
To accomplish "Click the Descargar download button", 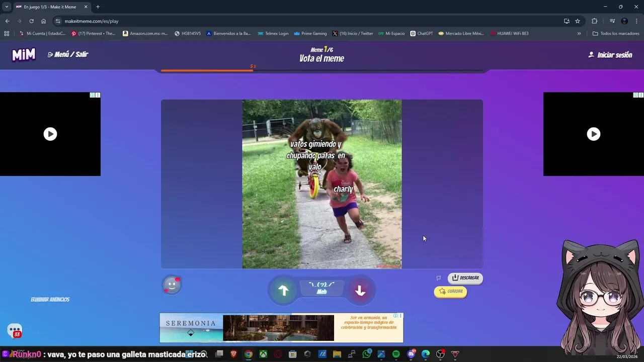I will click(x=465, y=278).
